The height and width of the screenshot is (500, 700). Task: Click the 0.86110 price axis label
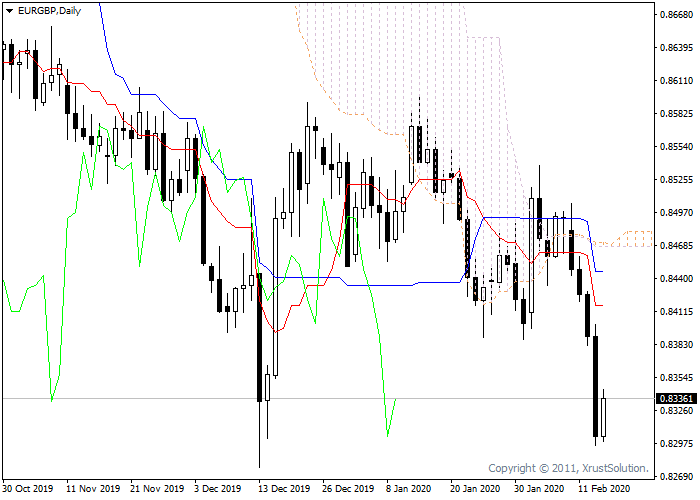(677, 81)
